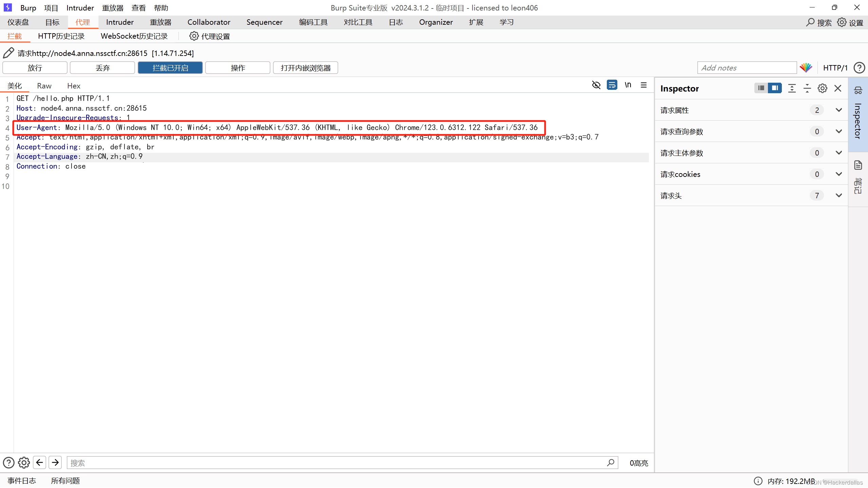Screen dimensions: 868x488
Task: Open the HTTP历史记录 tab
Action: pyautogui.click(x=61, y=36)
